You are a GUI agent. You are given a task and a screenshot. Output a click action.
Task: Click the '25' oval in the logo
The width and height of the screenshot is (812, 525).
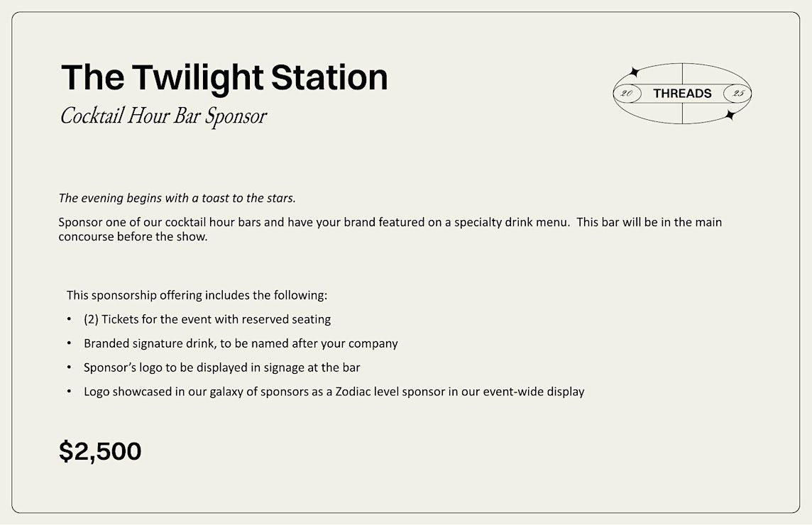coord(737,94)
